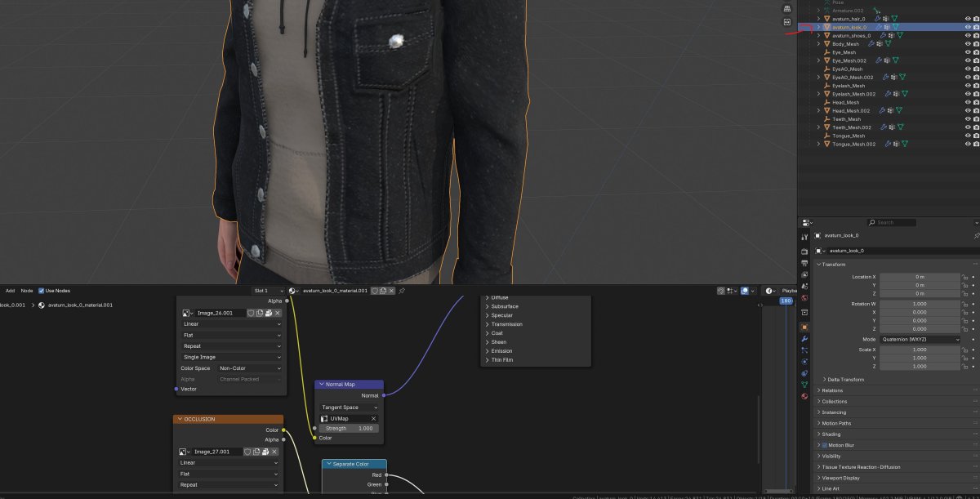980x499 pixels.
Task: Unlink the Image_26.001 datablock with X
Action: click(278, 313)
